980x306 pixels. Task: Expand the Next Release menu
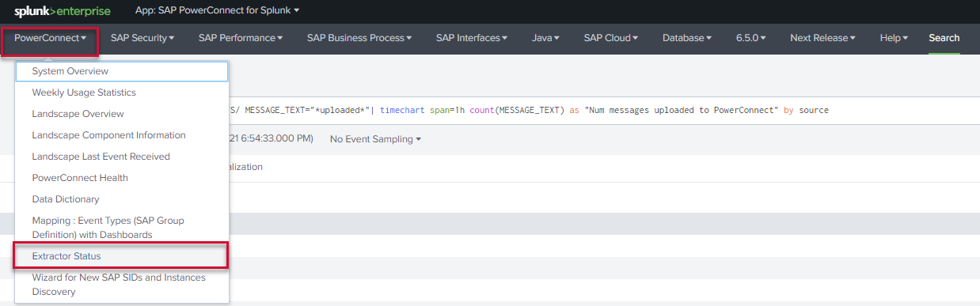[x=823, y=38]
